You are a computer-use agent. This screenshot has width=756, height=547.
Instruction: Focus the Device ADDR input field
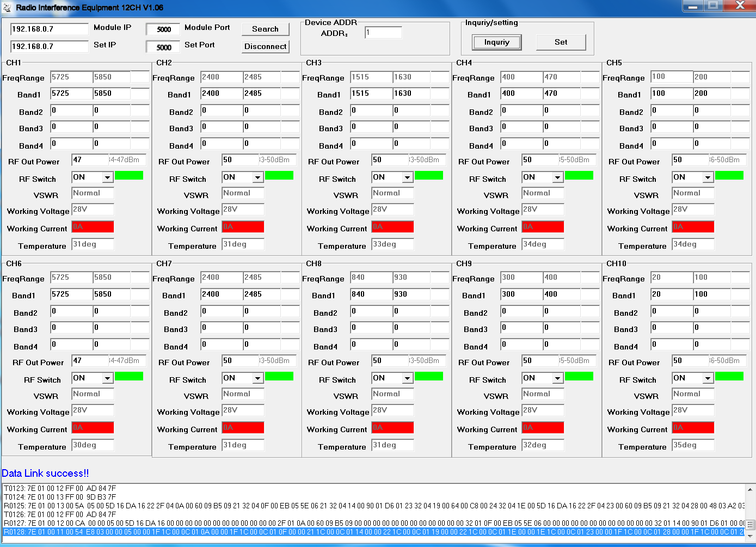tap(383, 33)
